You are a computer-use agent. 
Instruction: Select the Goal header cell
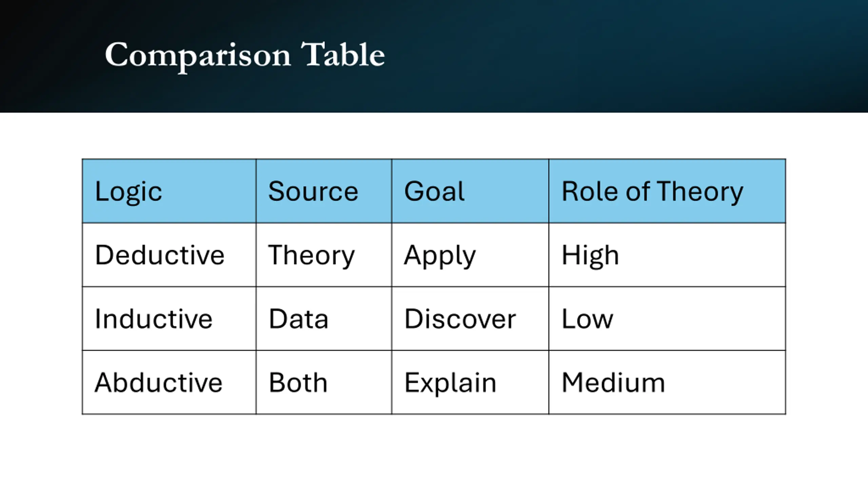(470, 191)
